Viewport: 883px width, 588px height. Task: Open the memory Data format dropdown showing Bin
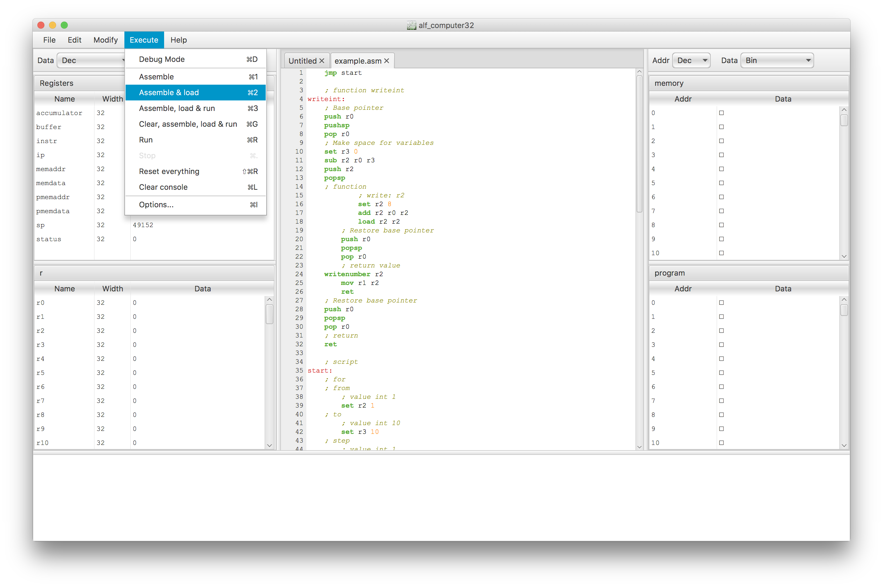pyautogui.click(x=777, y=60)
